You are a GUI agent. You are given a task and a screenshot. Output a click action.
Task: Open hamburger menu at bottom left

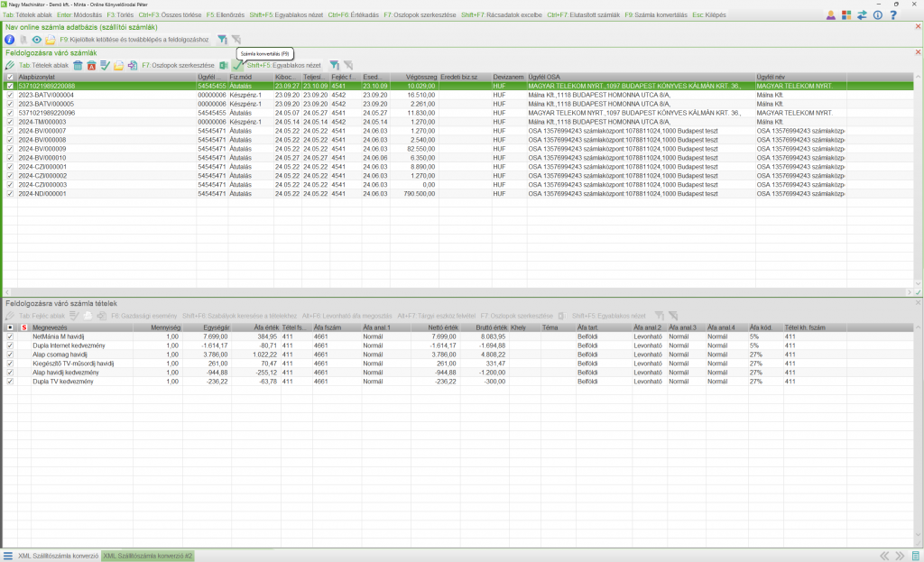coord(8,556)
